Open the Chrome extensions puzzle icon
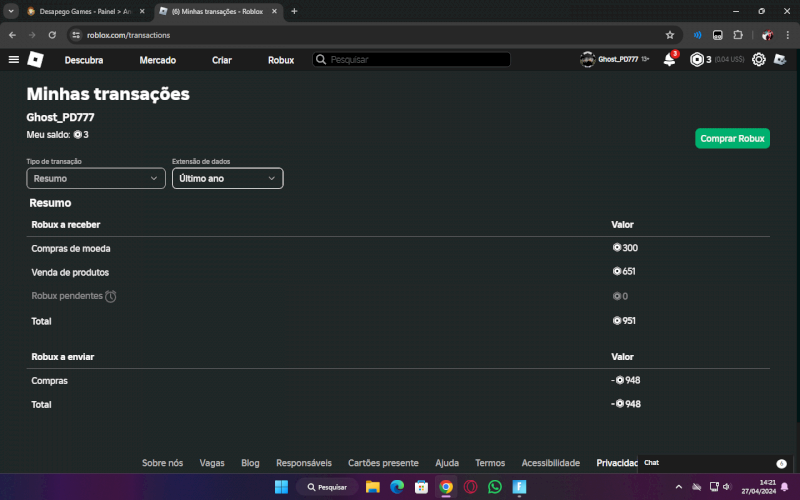800x500 pixels. click(x=738, y=35)
